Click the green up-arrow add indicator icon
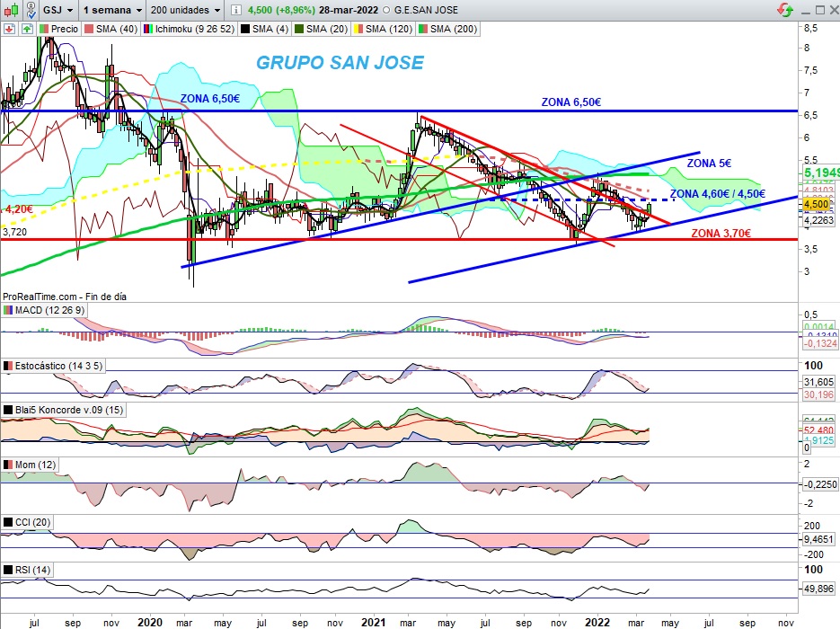Image resolution: width=840 pixels, height=629 pixels. click(x=27, y=29)
